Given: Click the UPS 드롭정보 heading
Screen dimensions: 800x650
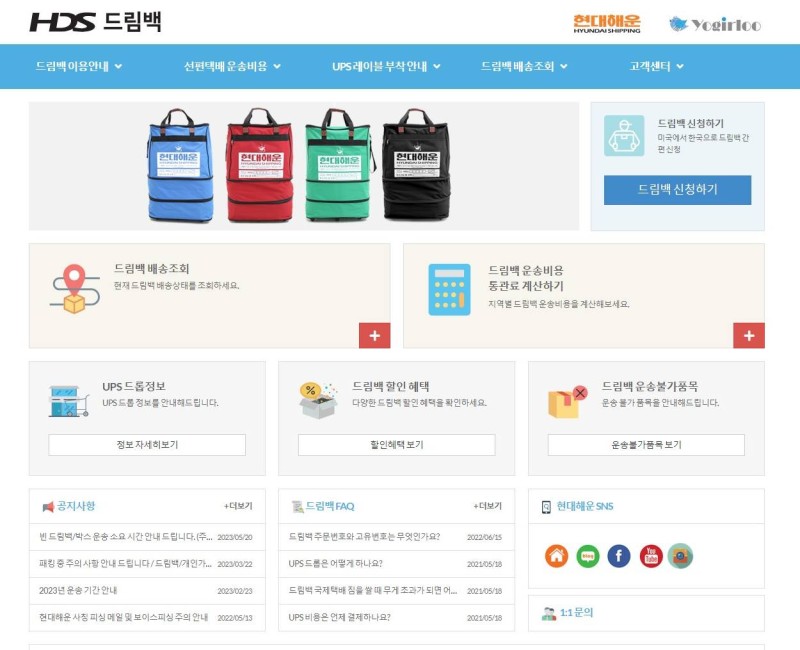Looking at the screenshot, I should pos(134,386).
